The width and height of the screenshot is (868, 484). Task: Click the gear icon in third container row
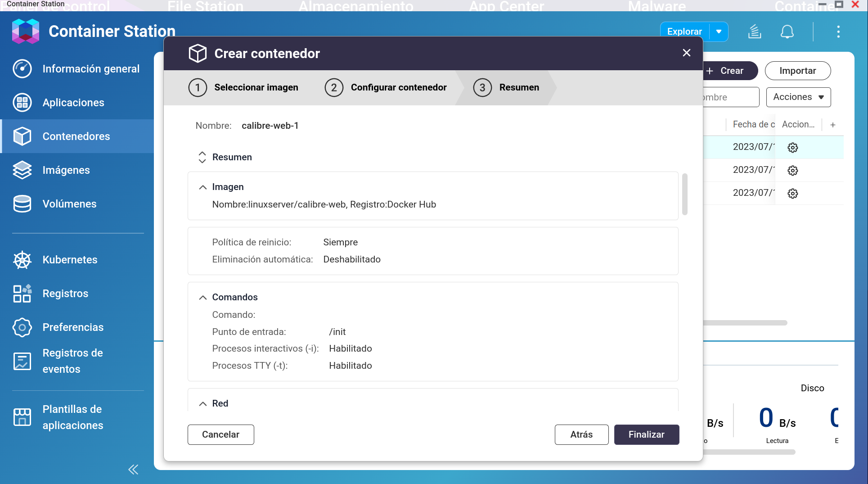pos(792,194)
